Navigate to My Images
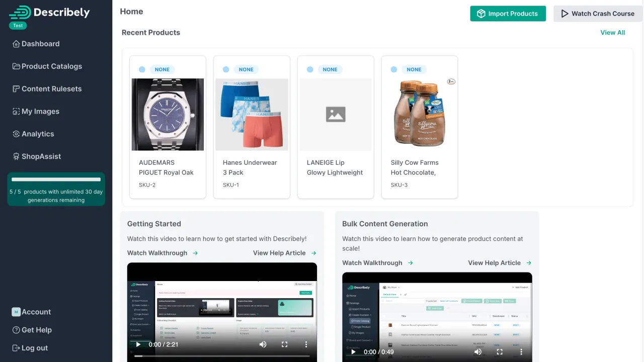This screenshot has width=644, height=362. [x=40, y=112]
